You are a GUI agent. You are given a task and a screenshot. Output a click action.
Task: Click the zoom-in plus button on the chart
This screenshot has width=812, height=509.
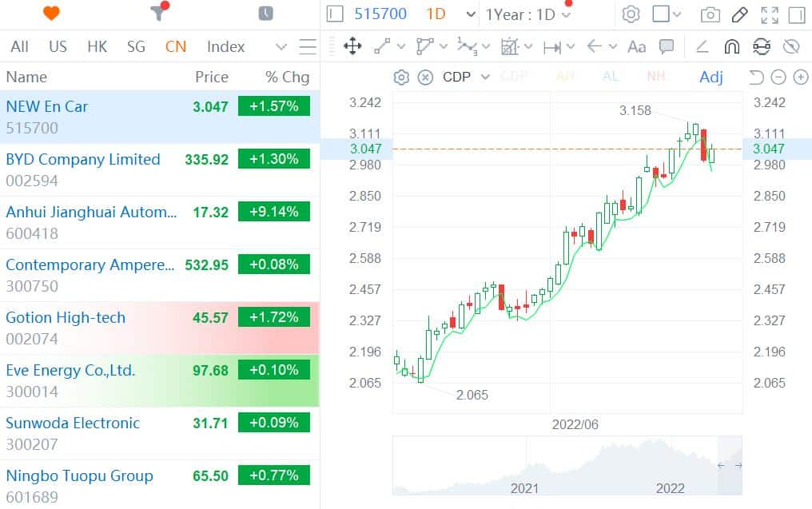(800, 78)
